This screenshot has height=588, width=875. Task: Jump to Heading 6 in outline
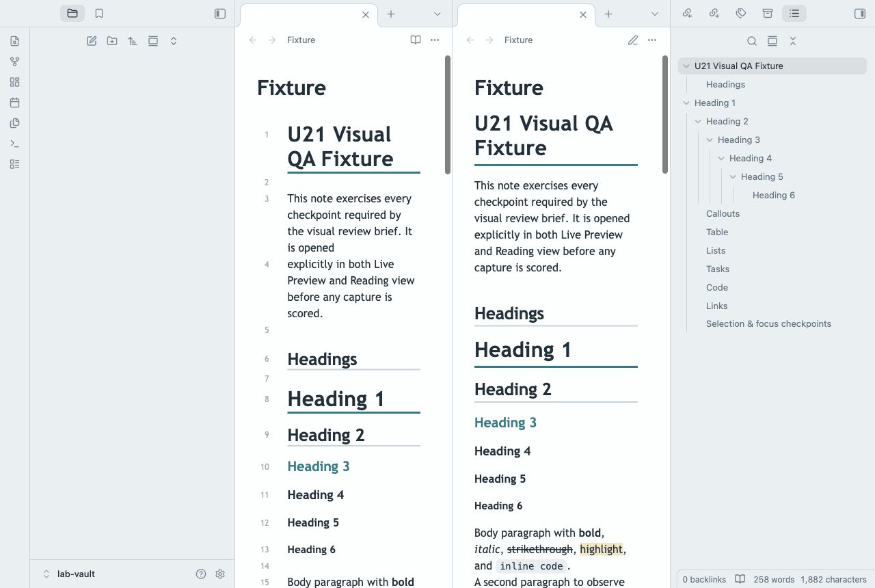point(774,195)
